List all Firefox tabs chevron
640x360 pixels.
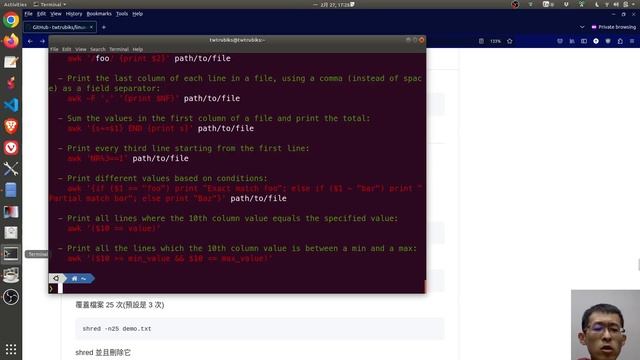582,27
